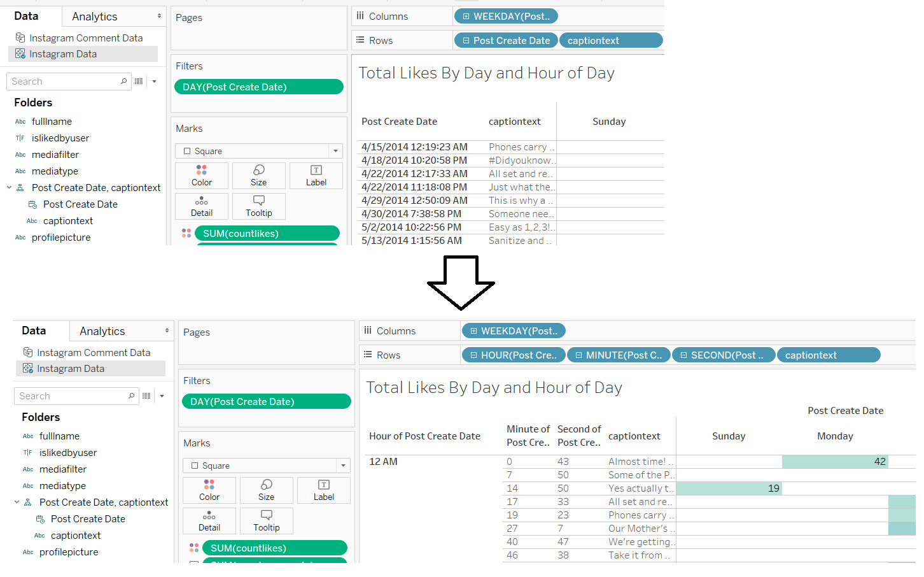The width and height of the screenshot is (924, 577).
Task: Click the view-data grid icon beside the search box
Action: click(139, 81)
